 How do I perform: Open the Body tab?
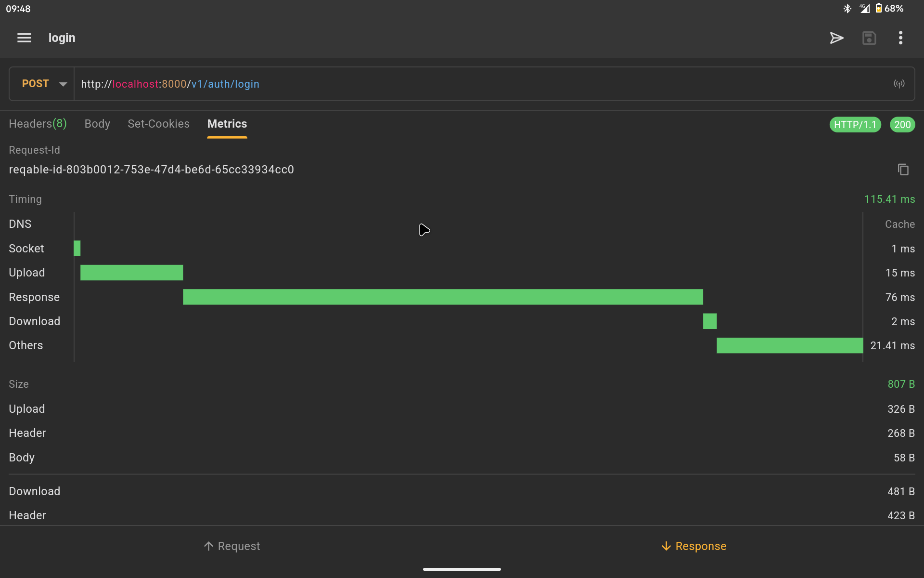(97, 124)
